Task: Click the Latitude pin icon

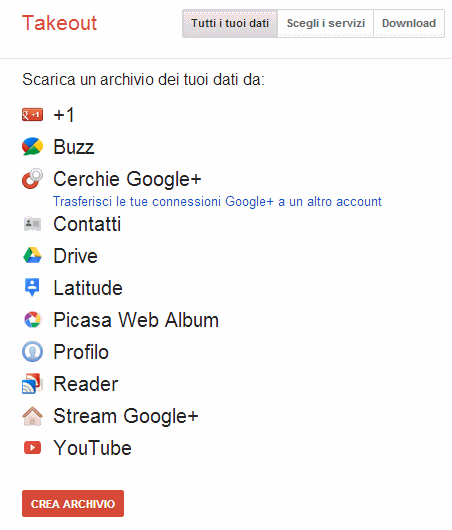Action: [x=32, y=287]
